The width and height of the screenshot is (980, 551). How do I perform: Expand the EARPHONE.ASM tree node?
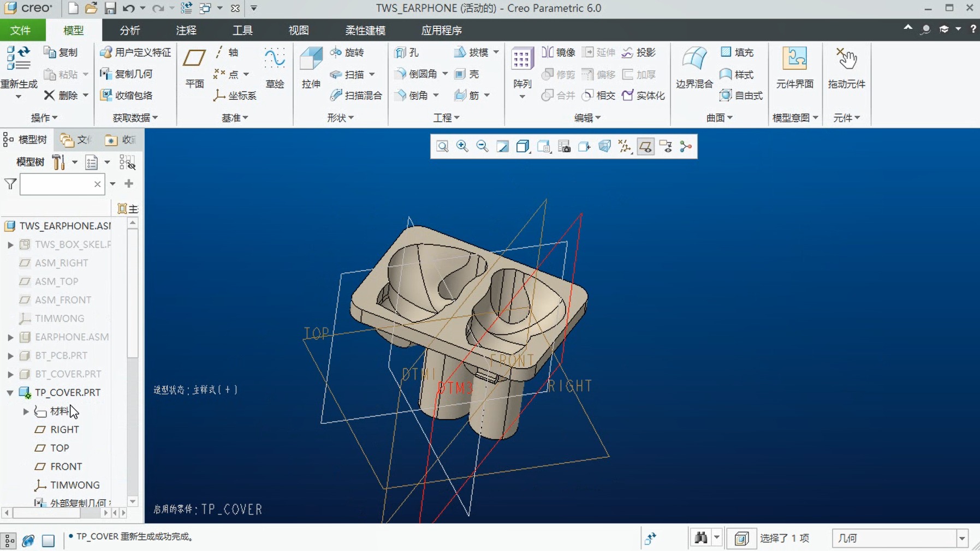[10, 337]
